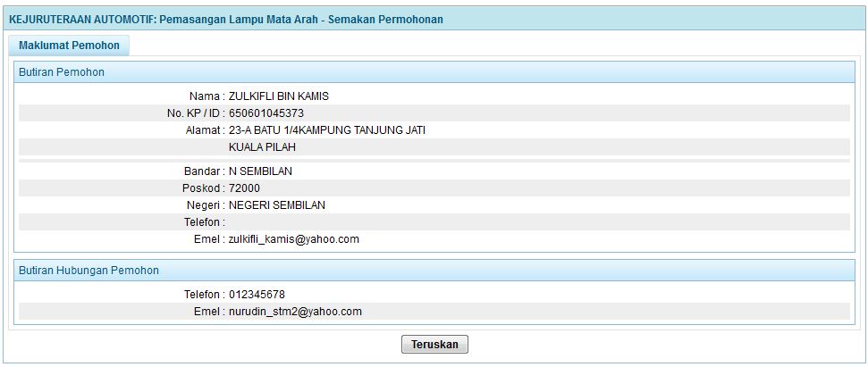Viewport: 868px width, 367px height.
Task: Click the KUALA PILAH address line
Action: coord(263,147)
